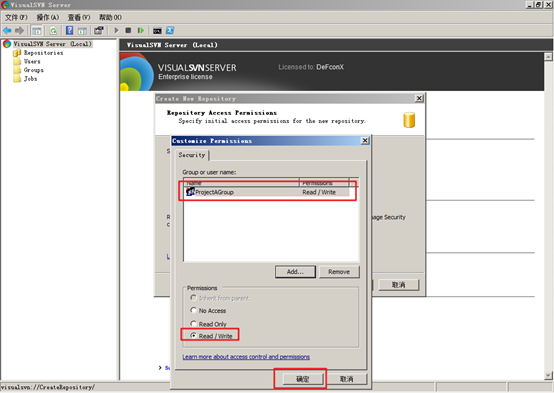554x393 pixels.
Task: Choose the No Access radio option
Action: click(x=208, y=311)
